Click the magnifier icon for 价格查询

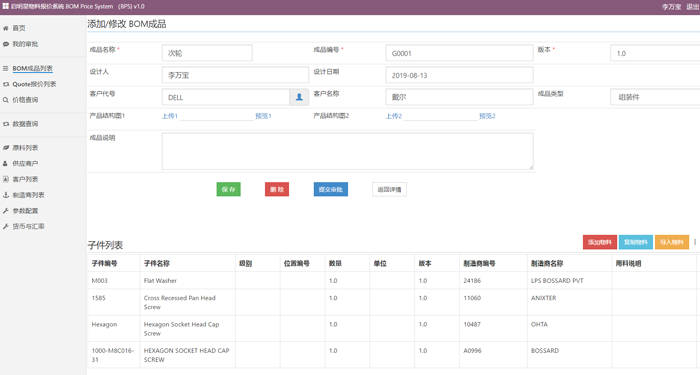point(6,100)
